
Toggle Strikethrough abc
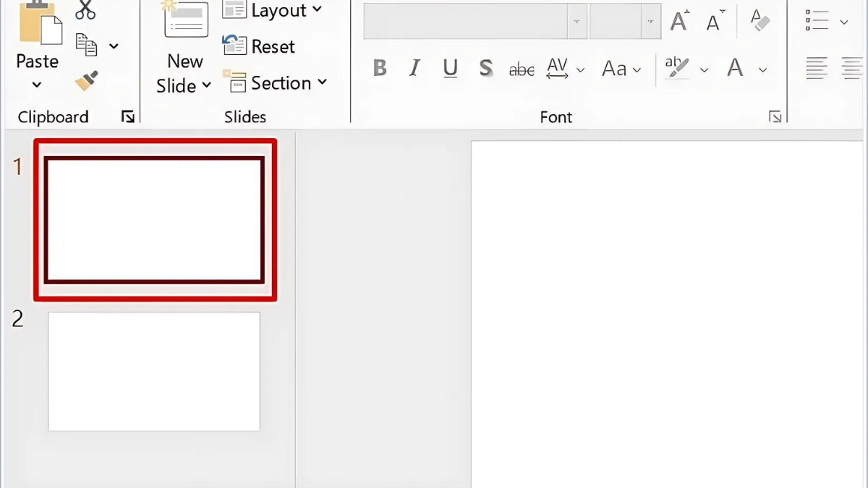point(522,69)
